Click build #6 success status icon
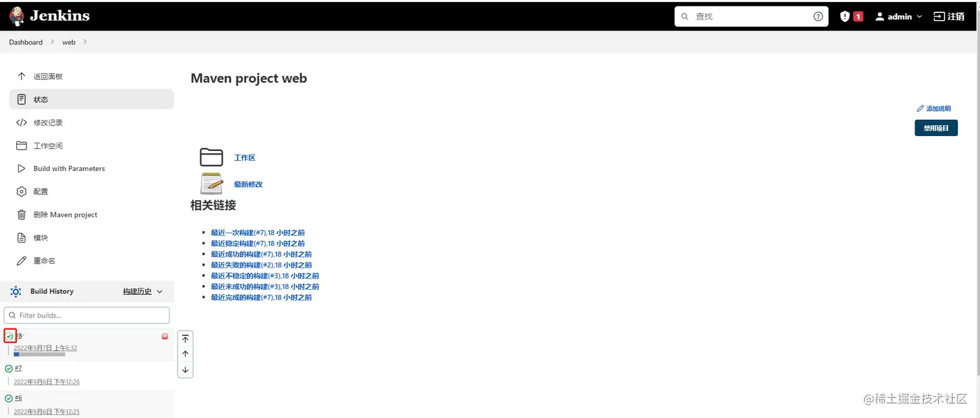This screenshot has width=980, height=418. pos(8,399)
